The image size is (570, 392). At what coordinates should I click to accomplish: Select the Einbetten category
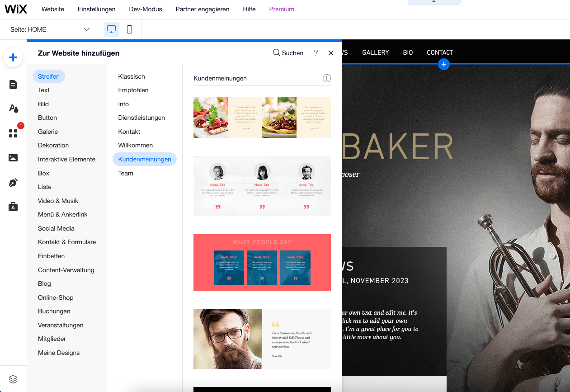coord(52,256)
